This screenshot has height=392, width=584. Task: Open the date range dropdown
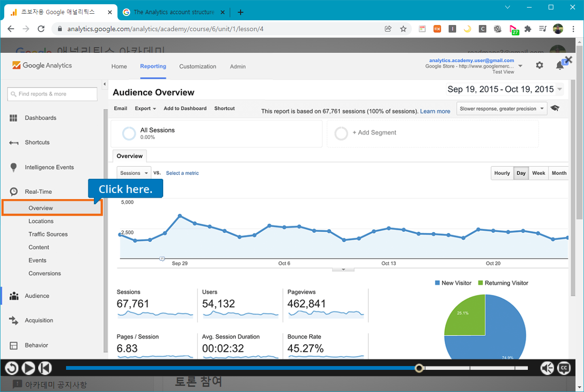tap(505, 89)
